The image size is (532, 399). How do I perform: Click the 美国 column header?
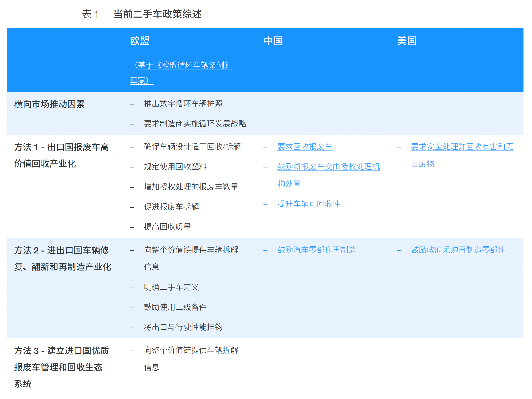pyautogui.click(x=407, y=41)
